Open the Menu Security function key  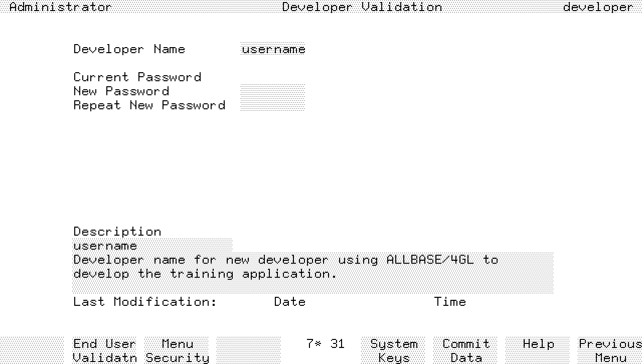177,350
